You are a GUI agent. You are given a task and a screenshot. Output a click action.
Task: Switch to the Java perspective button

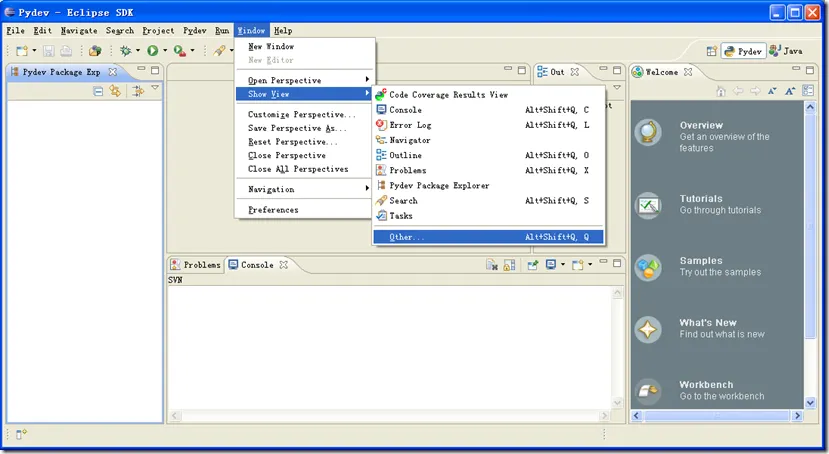click(x=786, y=51)
